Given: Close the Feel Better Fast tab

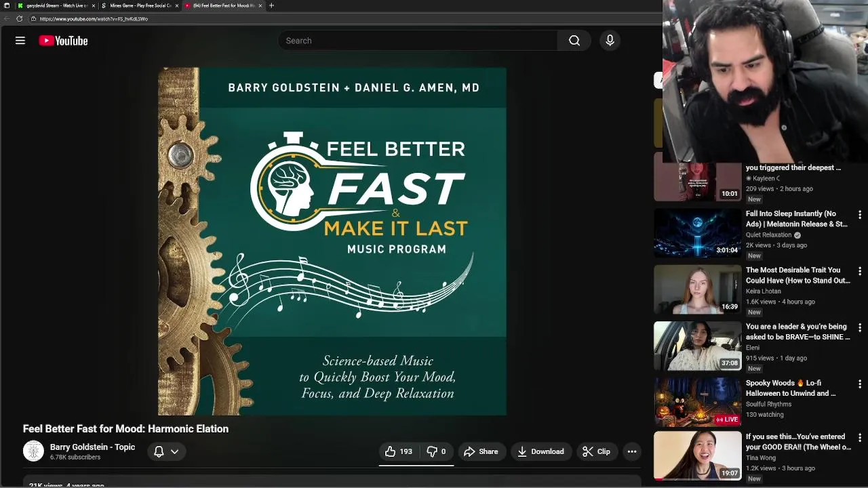Looking at the screenshot, I should [x=260, y=5].
